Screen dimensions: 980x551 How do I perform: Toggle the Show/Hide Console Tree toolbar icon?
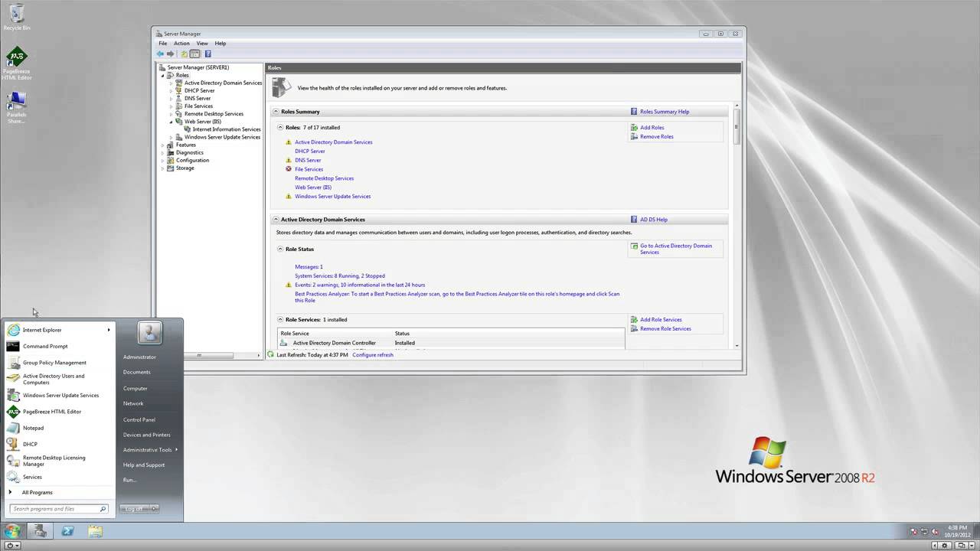tap(194, 54)
